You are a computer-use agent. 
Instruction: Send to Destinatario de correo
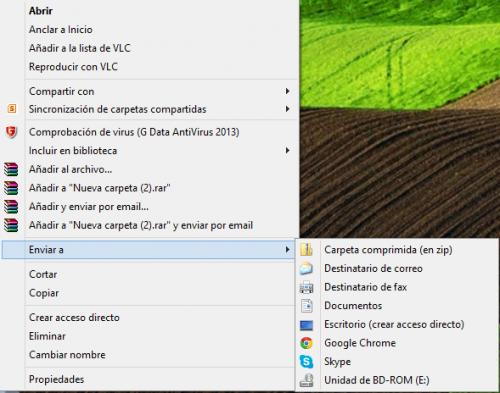tap(373, 268)
